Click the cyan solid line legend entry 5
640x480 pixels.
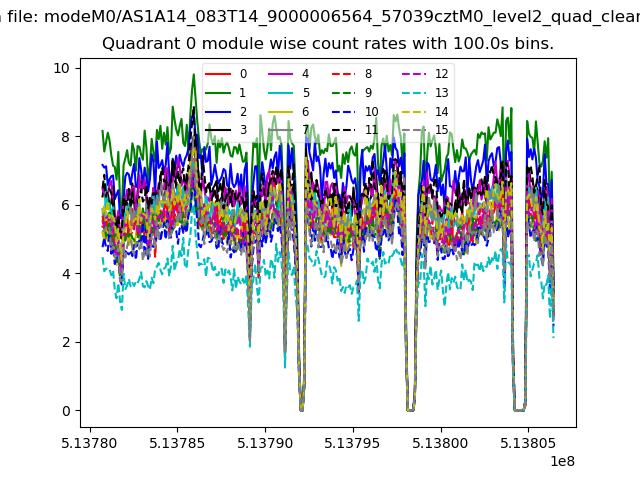[279, 93]
